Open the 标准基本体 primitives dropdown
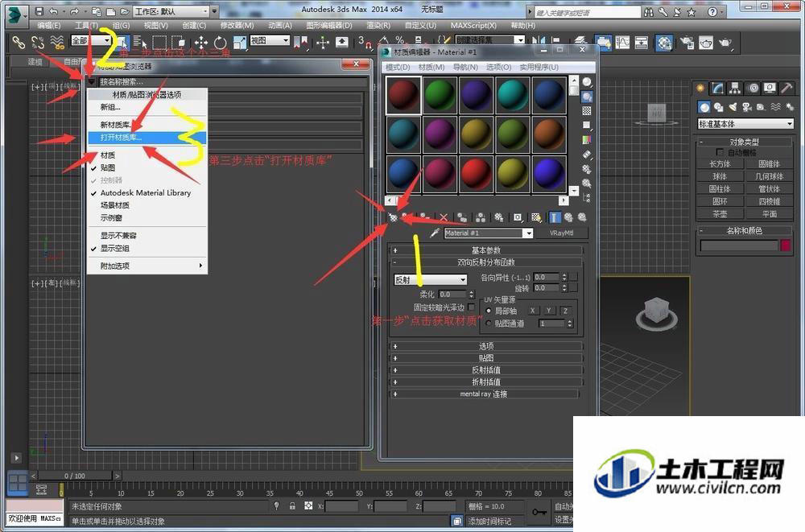The image size is (805, 532). click(x=745, y=124)
